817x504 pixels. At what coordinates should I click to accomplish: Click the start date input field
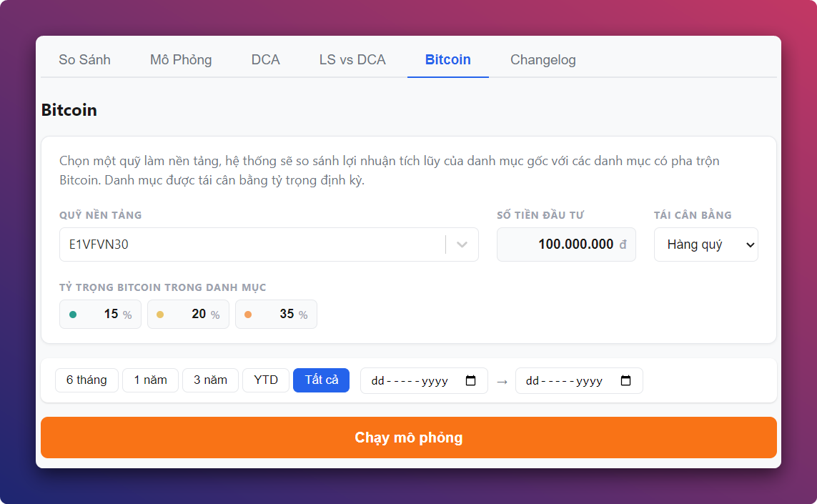(x=424, y=380)
